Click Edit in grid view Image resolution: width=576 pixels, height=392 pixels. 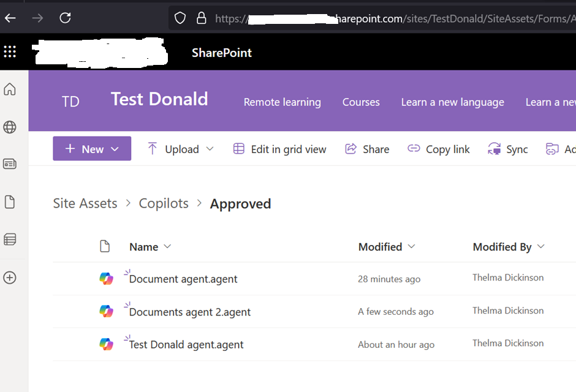pos(280,149)
